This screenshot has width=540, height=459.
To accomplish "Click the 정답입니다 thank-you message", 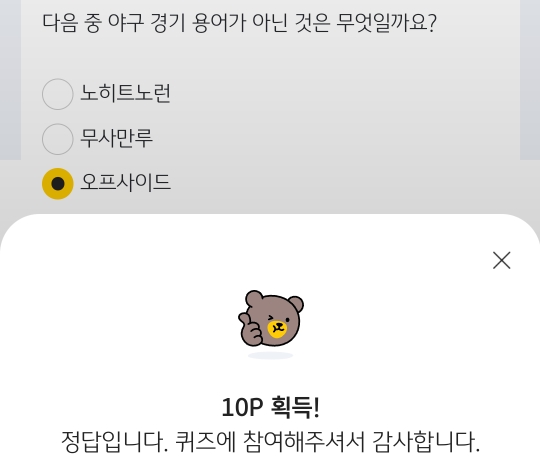I will pyautogui.click(x=270, y=442).
